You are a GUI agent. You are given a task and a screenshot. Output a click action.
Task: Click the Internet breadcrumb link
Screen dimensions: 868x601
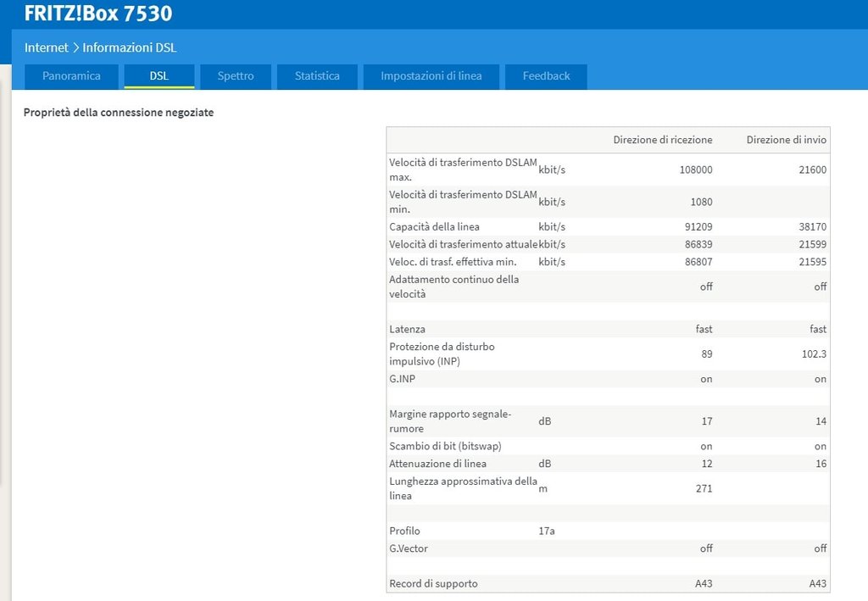click(46, 47)
